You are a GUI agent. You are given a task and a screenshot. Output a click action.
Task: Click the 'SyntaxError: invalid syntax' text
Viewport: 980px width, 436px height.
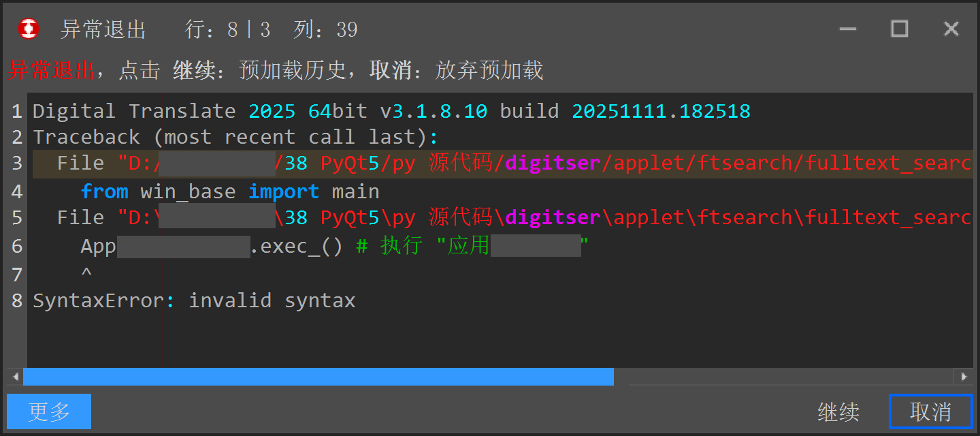[x=194, y=300]
